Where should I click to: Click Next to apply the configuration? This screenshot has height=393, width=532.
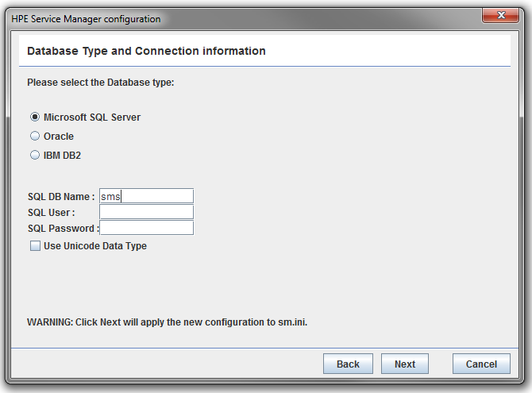[405, 364]
